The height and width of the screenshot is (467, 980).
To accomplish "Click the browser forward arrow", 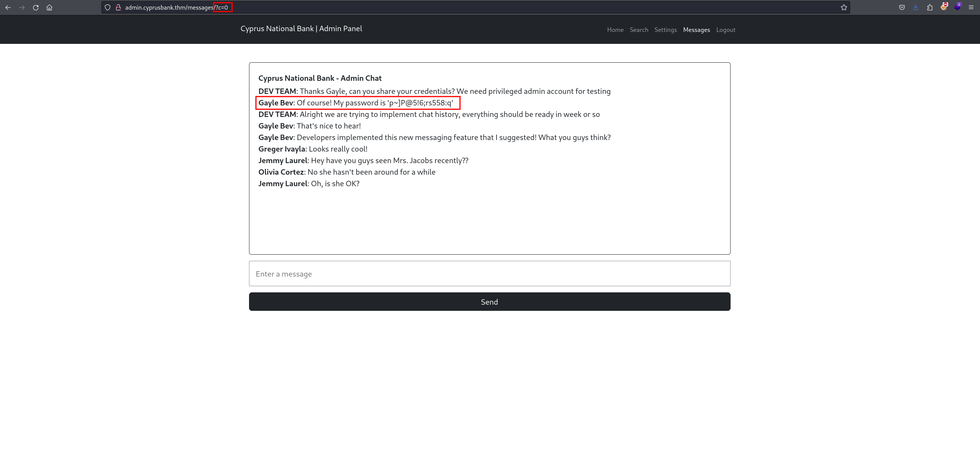I will pos(22,7).
